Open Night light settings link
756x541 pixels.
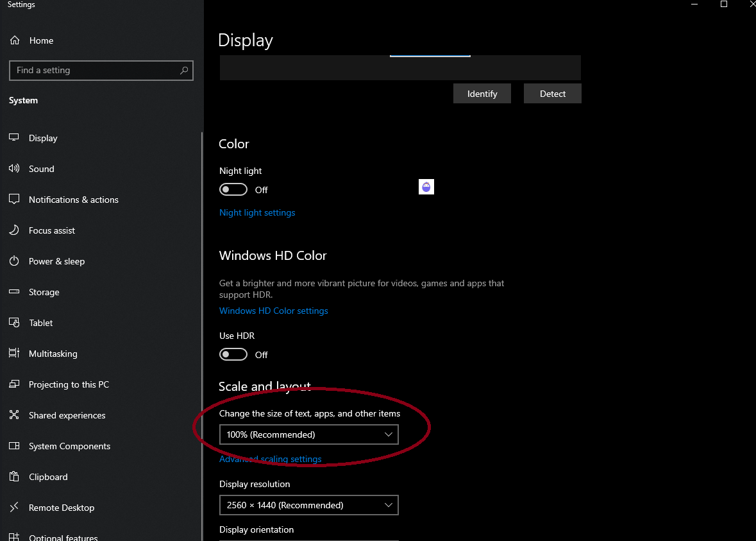pyautogui.click(x=257, y=212)
